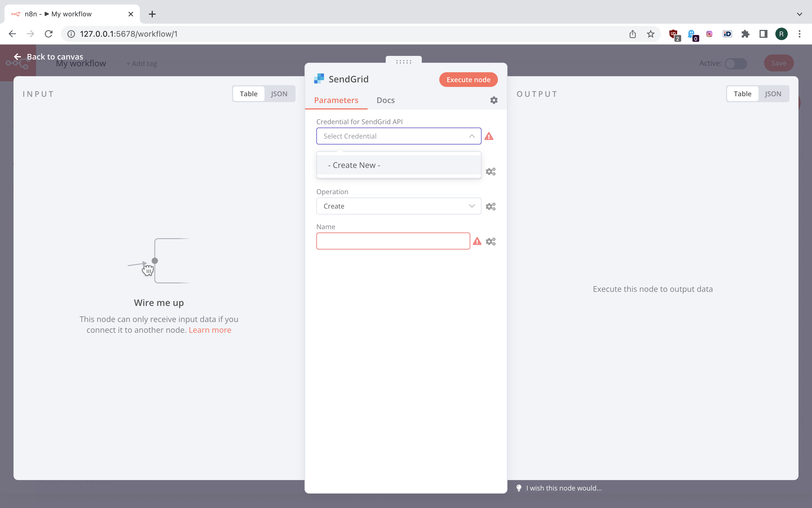
Task: Open parameter options gears beside credential dropdown list
Action: point(491,171)
